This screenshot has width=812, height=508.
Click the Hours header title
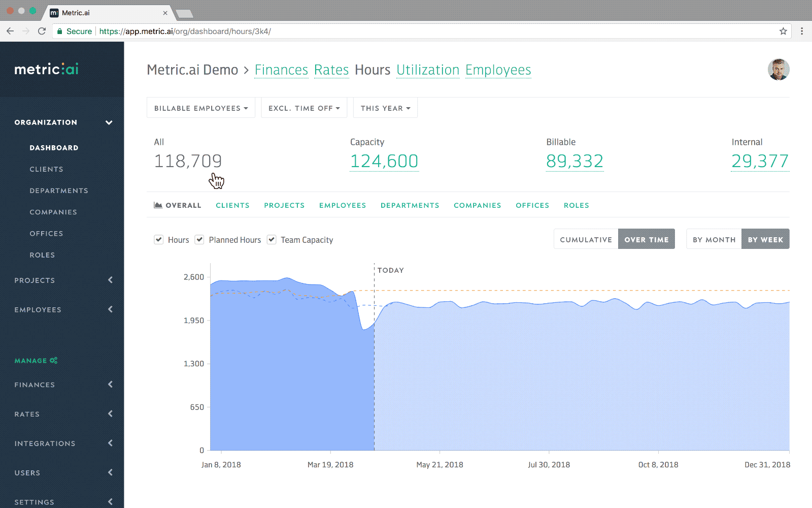[x=373, y=70]
